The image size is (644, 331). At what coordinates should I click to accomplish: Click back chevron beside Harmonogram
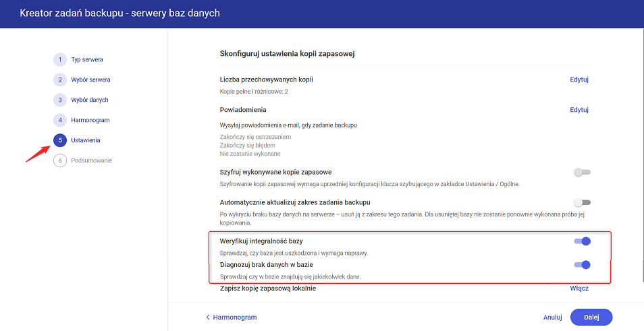pyautogui.click(x=208, y=317)
